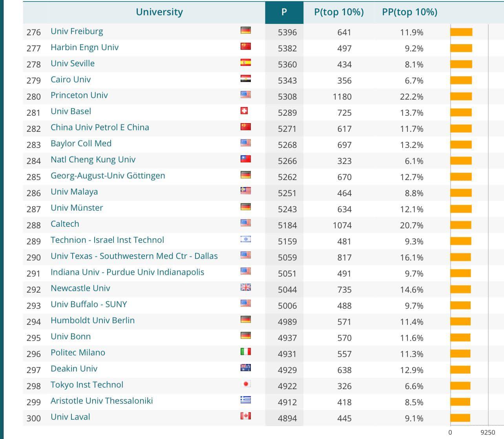Click the Swiss flag next to Univ Basel
The height and width of the screenshot is (439, 504).
point(244,111)
